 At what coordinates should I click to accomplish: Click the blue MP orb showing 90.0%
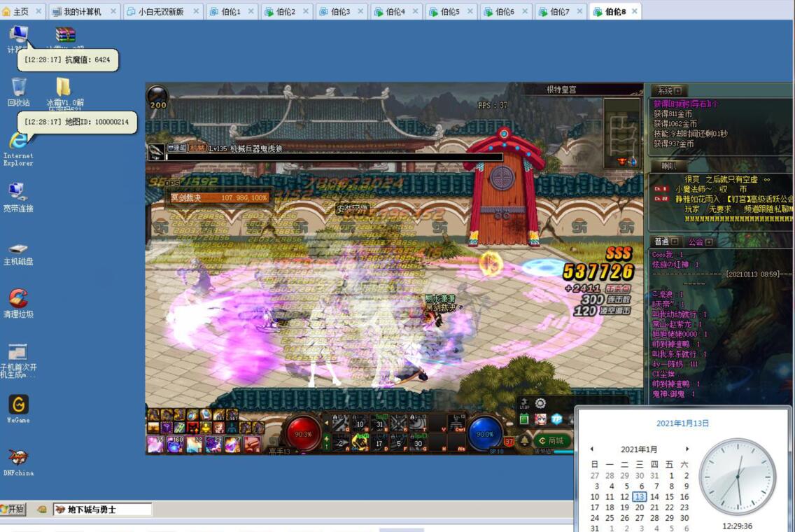[485, 433]
